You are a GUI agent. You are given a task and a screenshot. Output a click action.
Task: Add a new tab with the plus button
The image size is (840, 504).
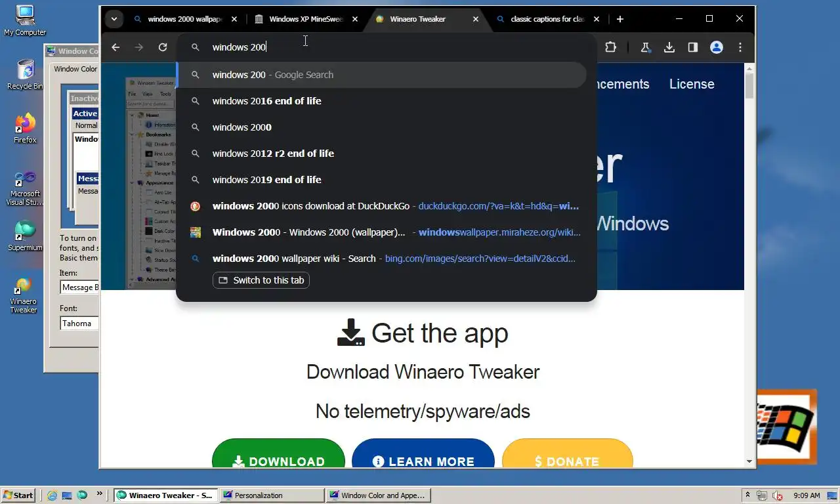coord(619,19)
